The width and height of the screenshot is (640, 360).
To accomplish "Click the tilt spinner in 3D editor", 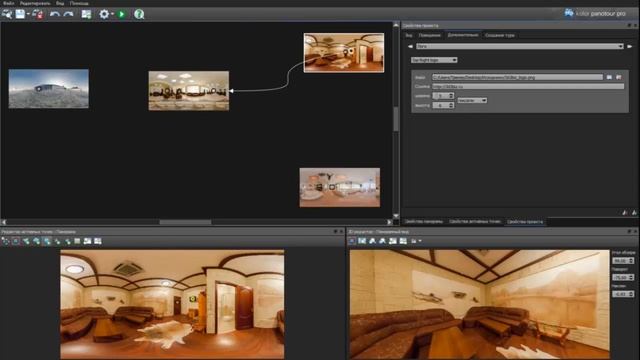I will [x=623, y=294].
